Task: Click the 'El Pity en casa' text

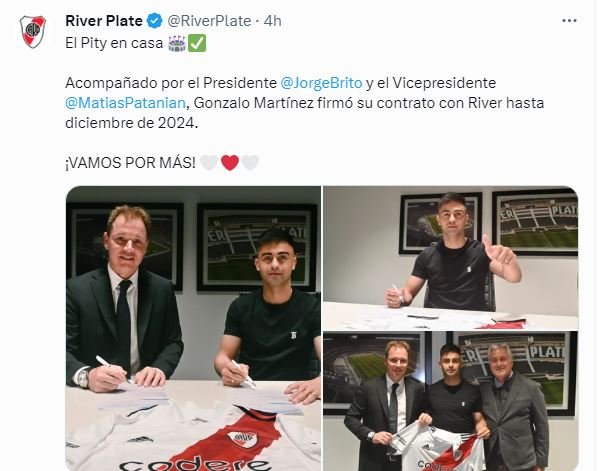Action: pos(114,43)
